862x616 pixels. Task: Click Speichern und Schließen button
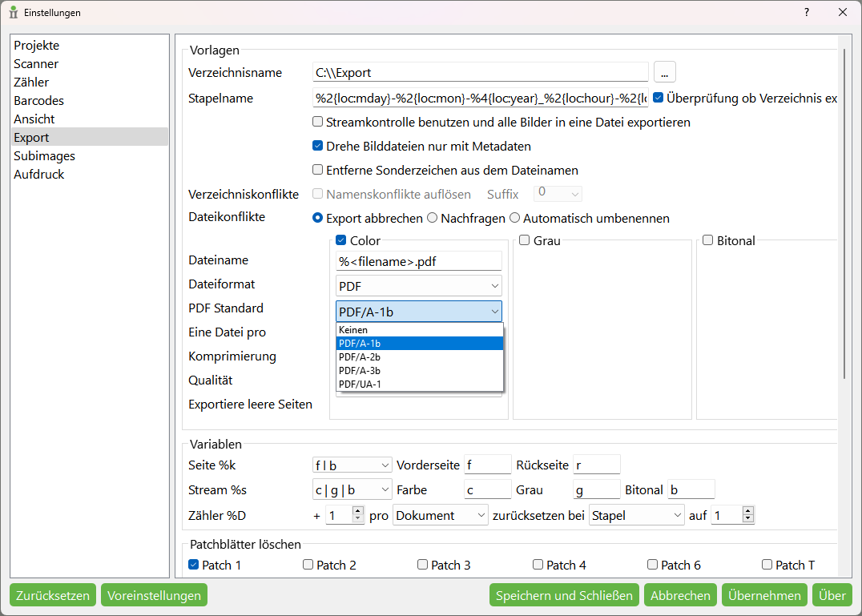(564, 595)
